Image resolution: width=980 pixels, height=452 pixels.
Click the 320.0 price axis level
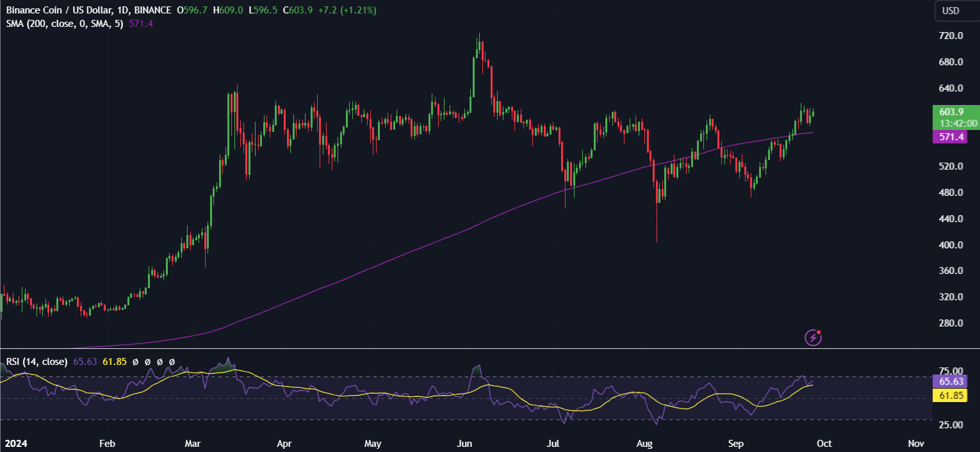(x=952, y=296)
